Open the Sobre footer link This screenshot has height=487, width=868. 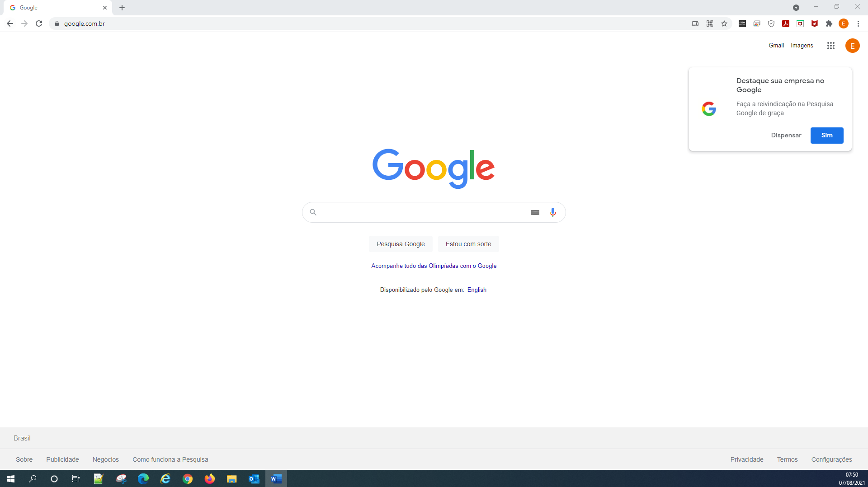[x=24, y=459]
